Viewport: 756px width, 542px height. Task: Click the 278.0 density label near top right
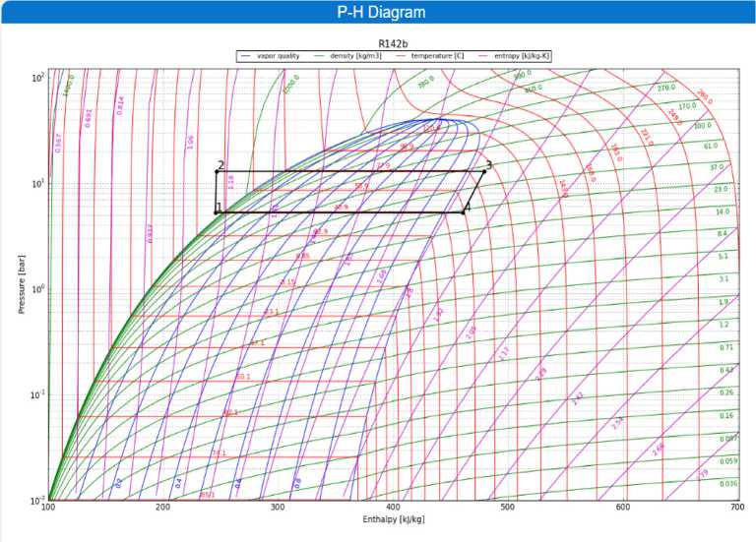tap(665, 90)
